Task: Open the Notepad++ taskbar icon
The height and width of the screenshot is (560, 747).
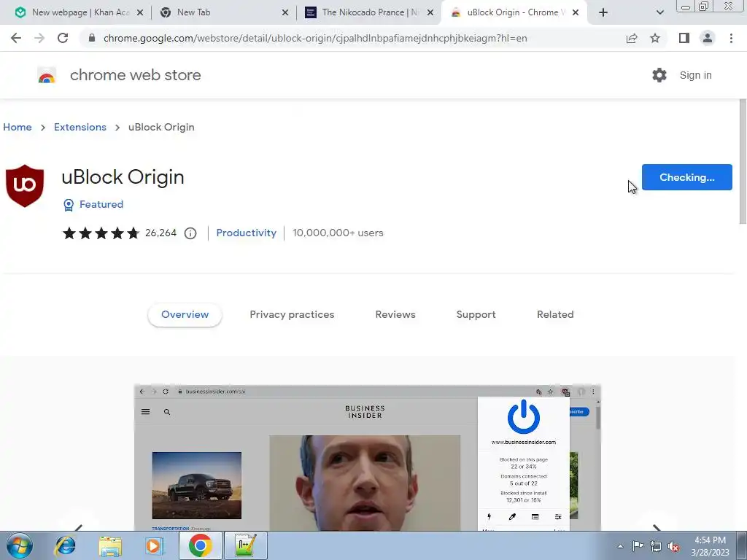Action: tap(246, 545)
